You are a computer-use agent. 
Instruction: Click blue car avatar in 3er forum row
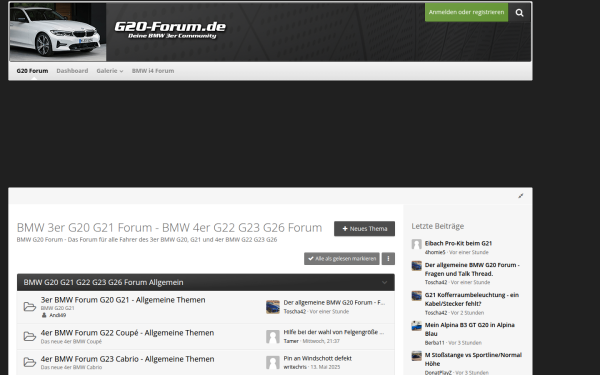tap(273, 307)
